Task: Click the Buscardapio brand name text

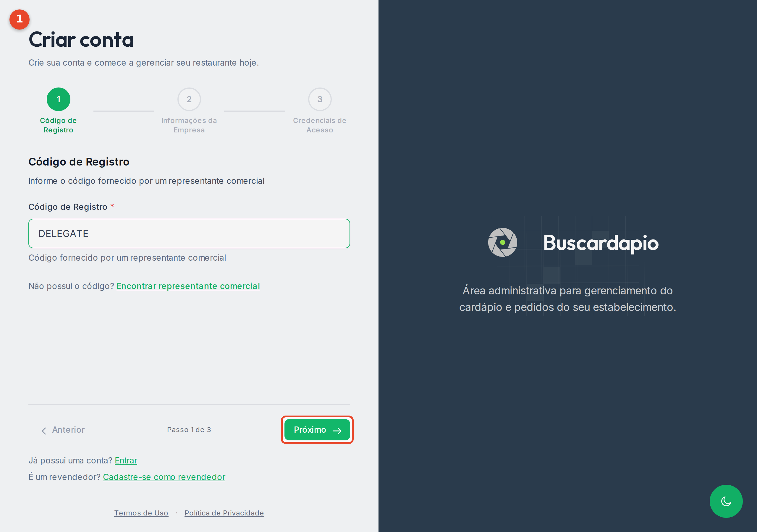Action: (601, 243)
